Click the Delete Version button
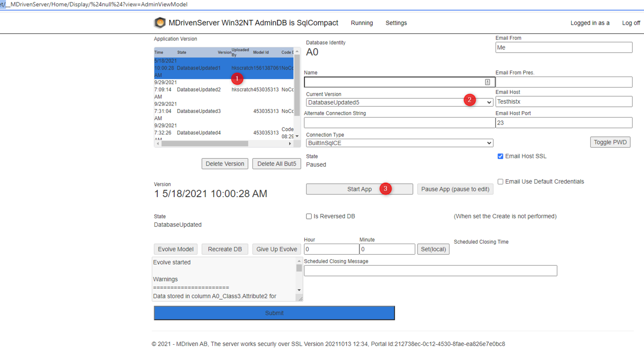Screen dimensions: 644x354 (225, 163)
